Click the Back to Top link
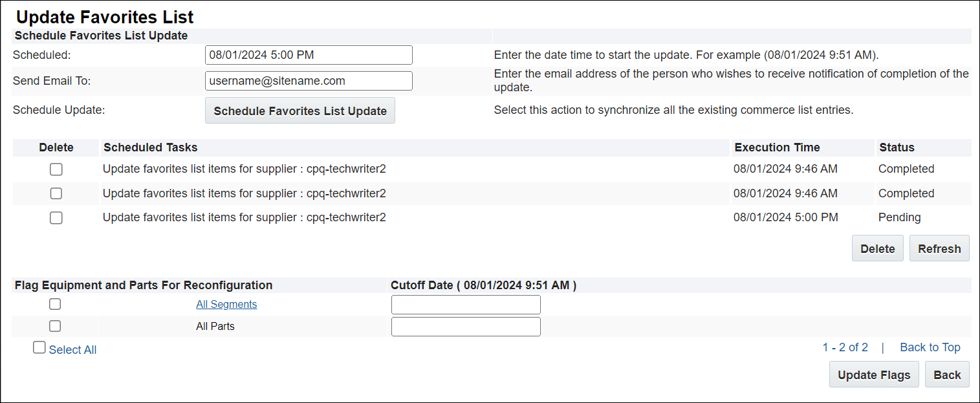 (930, 347)
